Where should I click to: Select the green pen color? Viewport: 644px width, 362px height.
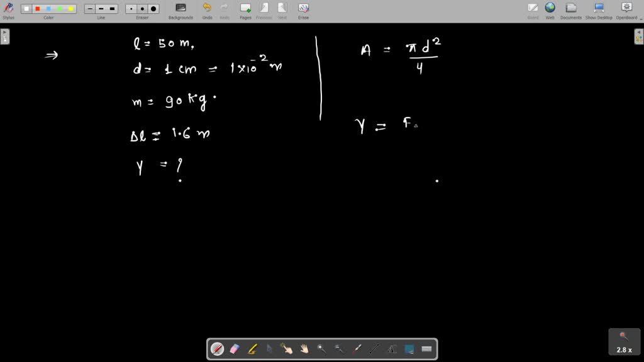(x=60, y=9)
